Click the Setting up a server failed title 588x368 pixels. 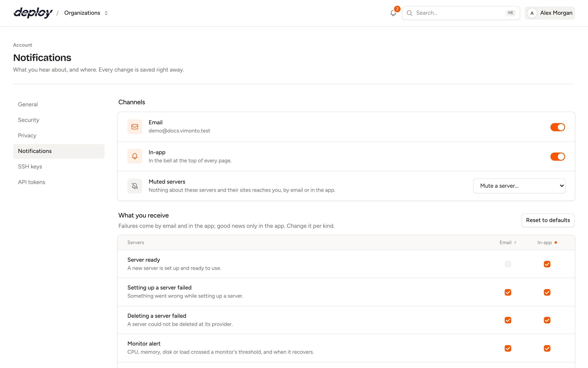159,288
